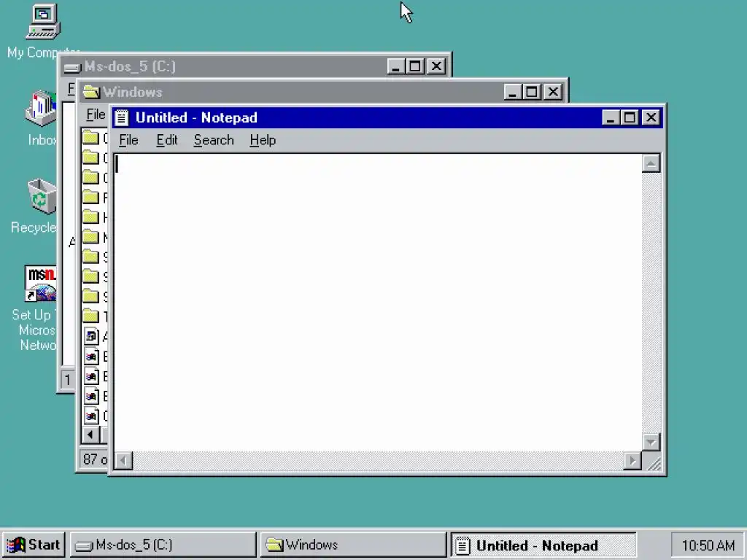Click the Untitled - Notepad taskbar button
The image size is (747, 560).
(x=543, y=545)
